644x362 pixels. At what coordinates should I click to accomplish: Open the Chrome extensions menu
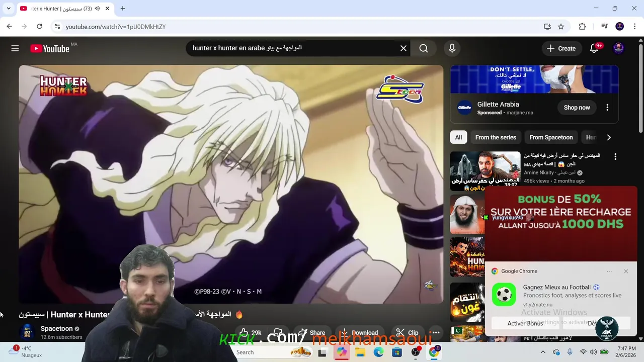pyautogui.click(x=583, y=27)
